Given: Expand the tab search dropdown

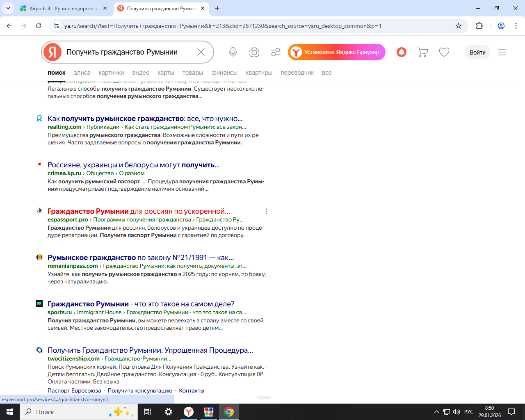Looking at the screenshot, I should 8,8.
